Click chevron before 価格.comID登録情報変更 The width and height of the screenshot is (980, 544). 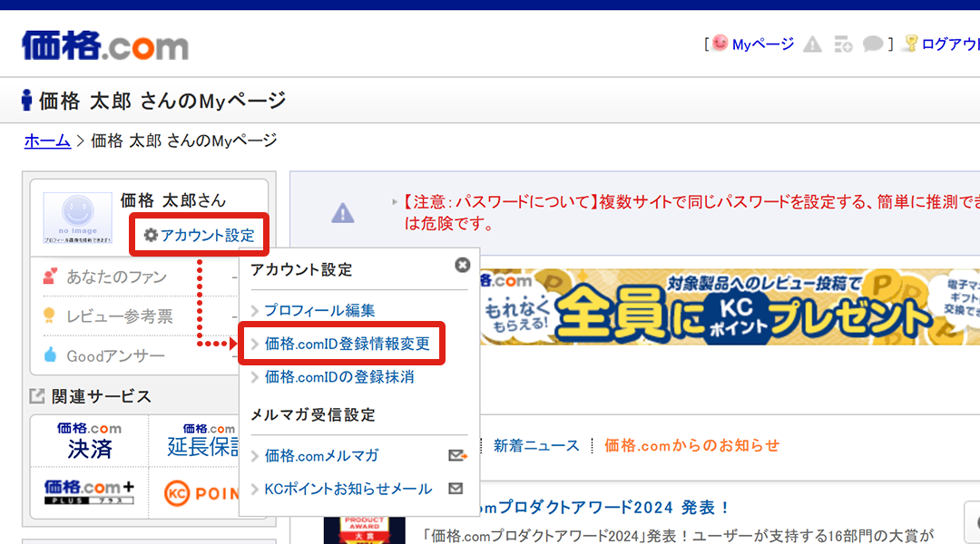click(255, 344)
